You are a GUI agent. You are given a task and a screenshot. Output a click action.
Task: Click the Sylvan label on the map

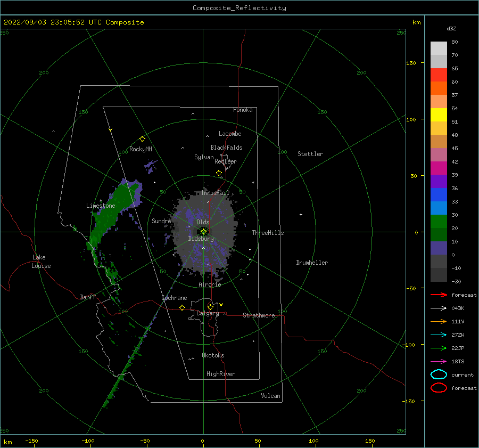204,157
